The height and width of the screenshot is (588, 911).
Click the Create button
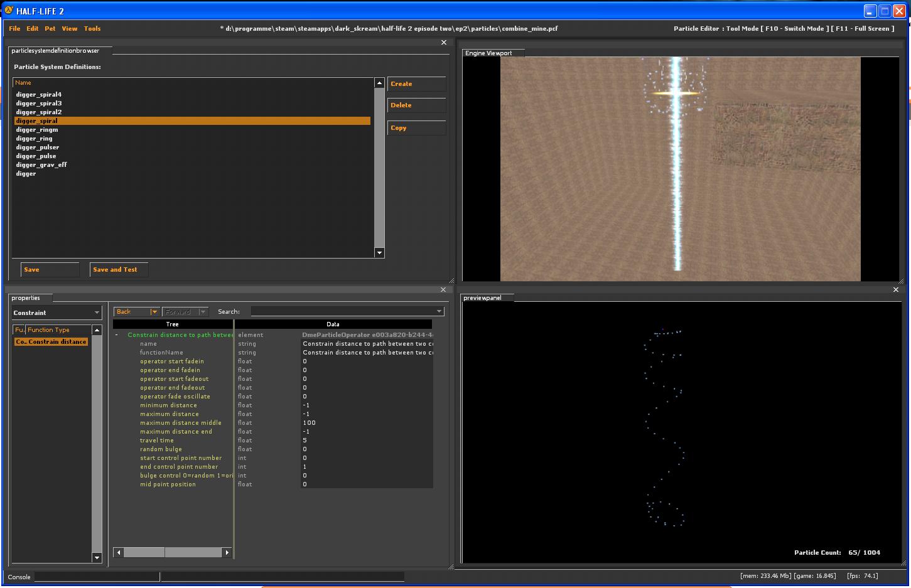coord(416,84)
